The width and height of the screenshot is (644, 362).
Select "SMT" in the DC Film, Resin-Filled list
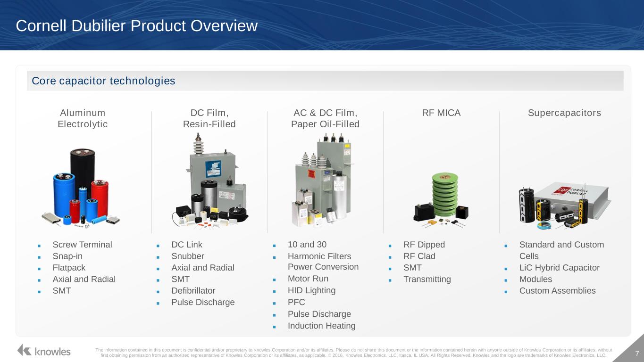181,279
